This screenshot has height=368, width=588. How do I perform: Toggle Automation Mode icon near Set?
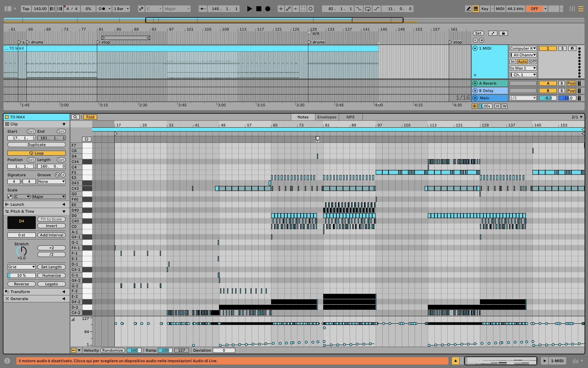coord(493,33)
